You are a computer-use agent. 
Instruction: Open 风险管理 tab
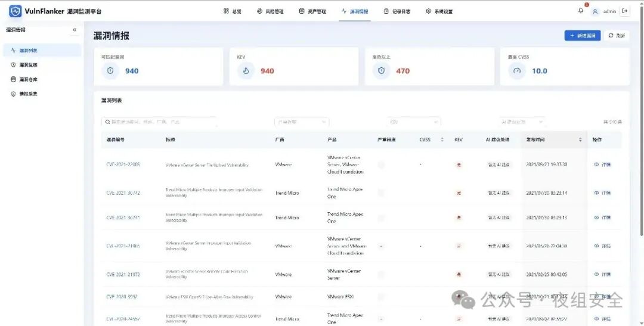coord(270,11)
